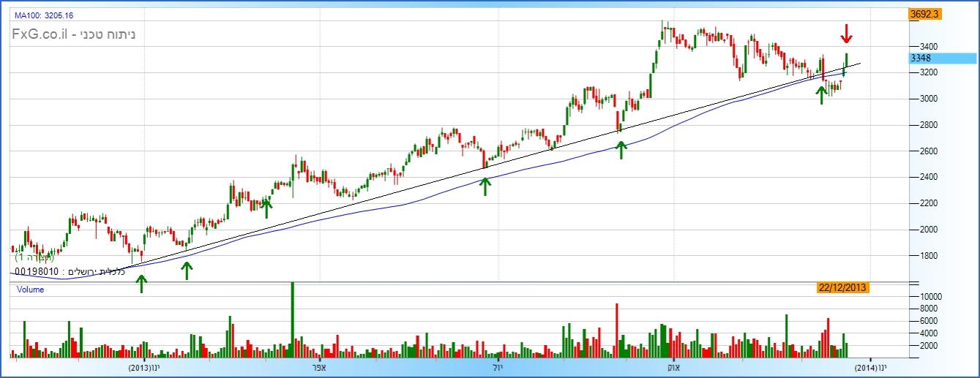Select the אוק month label on time axis
Image resolution: width=980 pixels, height=378 pixels.
coord(672,366)
